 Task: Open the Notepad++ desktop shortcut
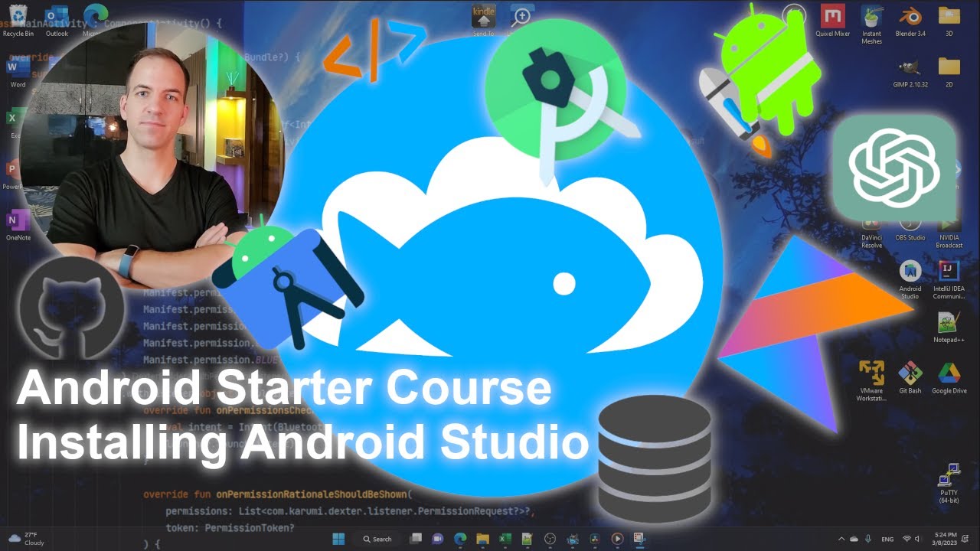coord(949,328)
